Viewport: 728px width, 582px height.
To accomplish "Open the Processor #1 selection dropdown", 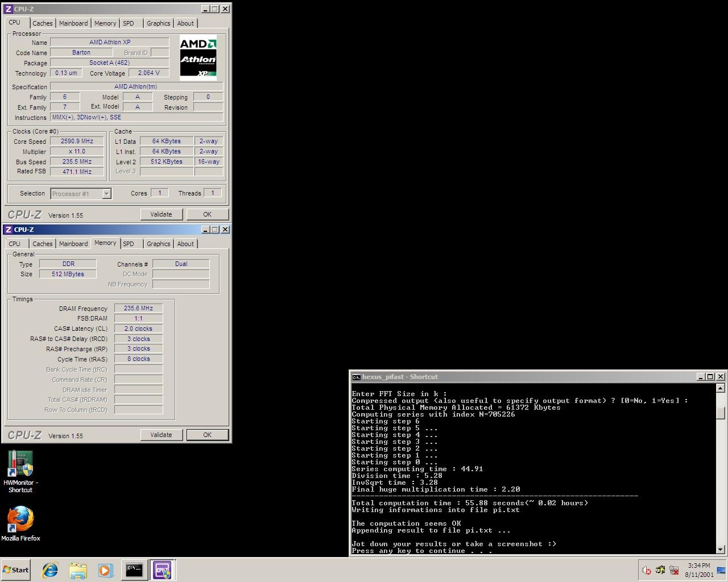I will [x=106, y=194].
